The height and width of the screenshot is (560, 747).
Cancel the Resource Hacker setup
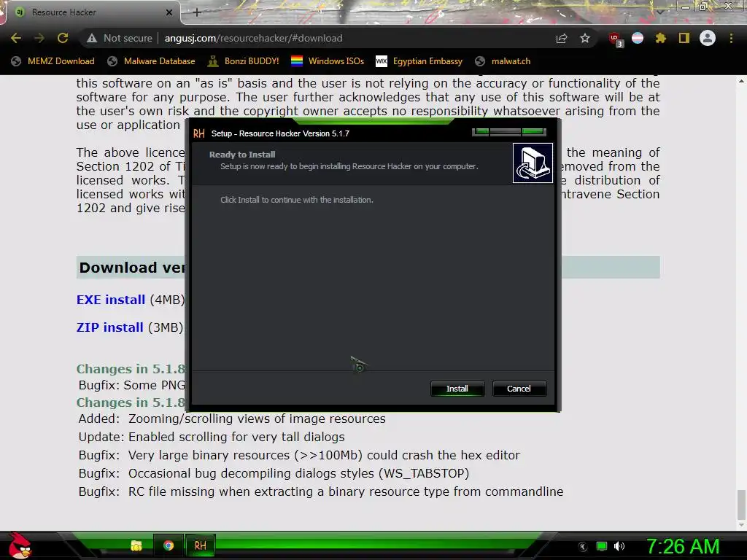pos(519,389)
